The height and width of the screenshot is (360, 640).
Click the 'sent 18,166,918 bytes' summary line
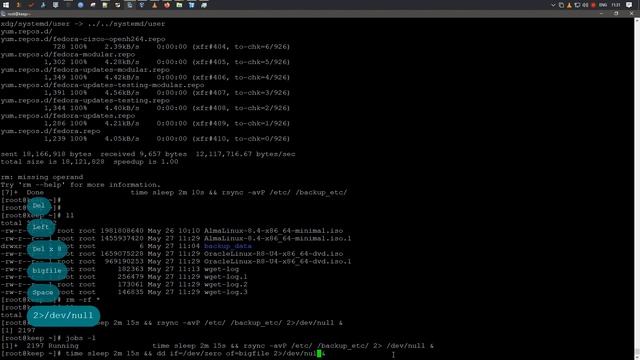pos(148,154)
